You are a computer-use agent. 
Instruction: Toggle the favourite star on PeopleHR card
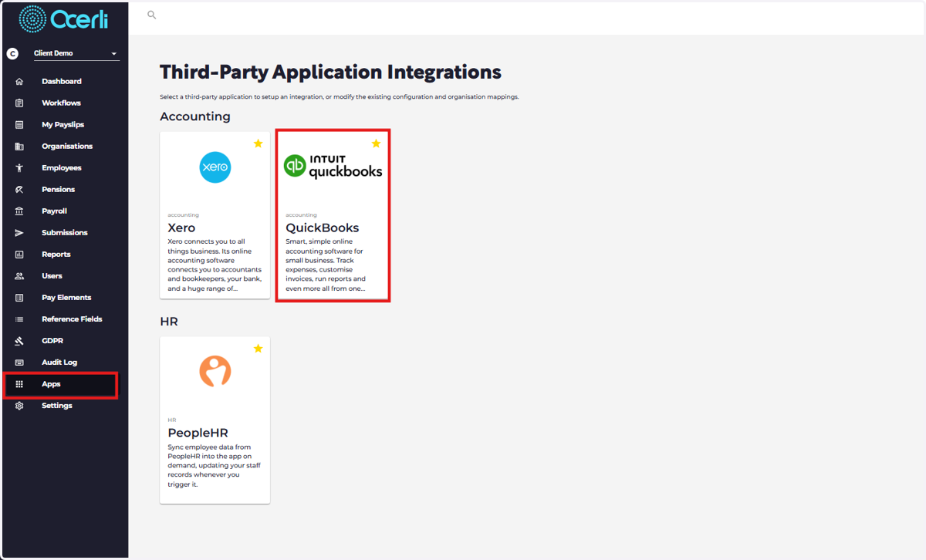(x=258, y=349)
